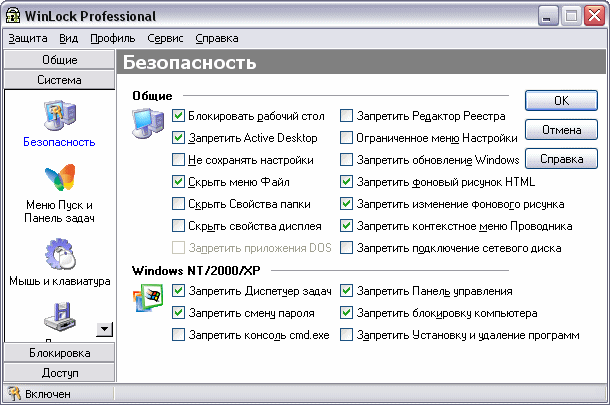
Task: Uncheck Запретить Active Desktop
Action: [x=178, y=138]
